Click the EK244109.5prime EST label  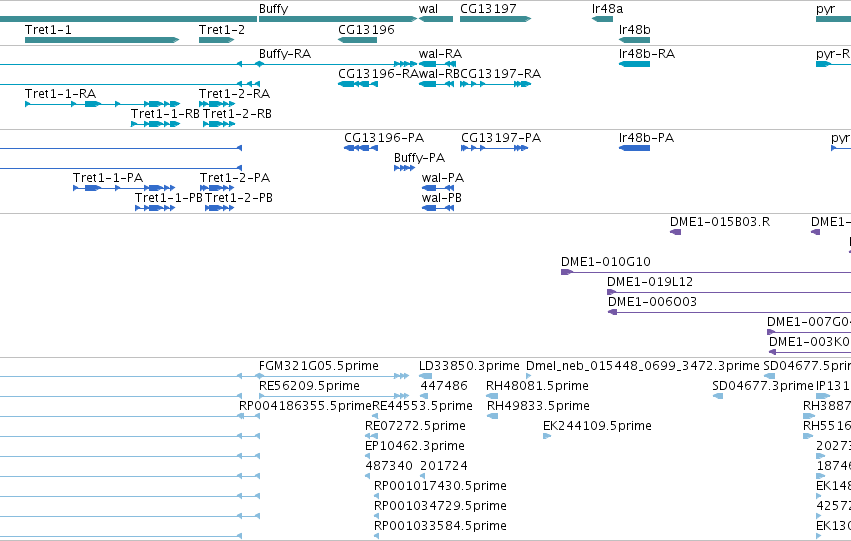click(597, 426)
